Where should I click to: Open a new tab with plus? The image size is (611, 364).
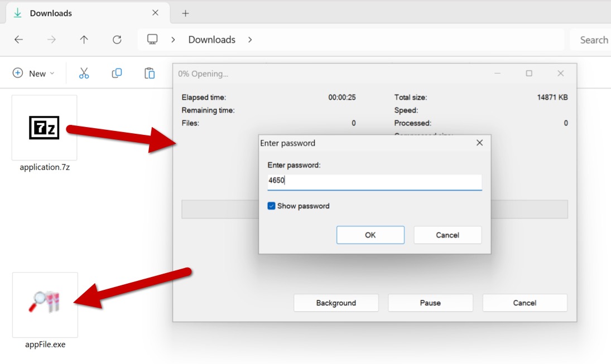186,13
